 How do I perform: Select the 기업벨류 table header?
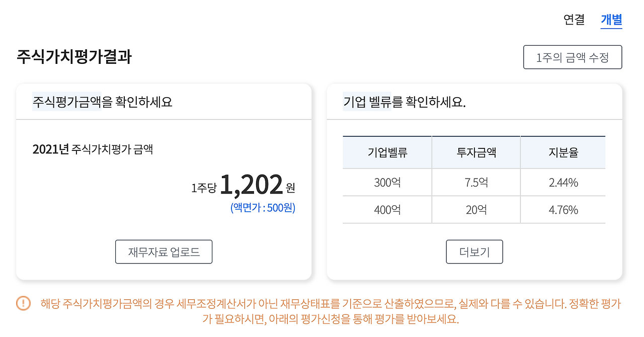click(387, 151)
